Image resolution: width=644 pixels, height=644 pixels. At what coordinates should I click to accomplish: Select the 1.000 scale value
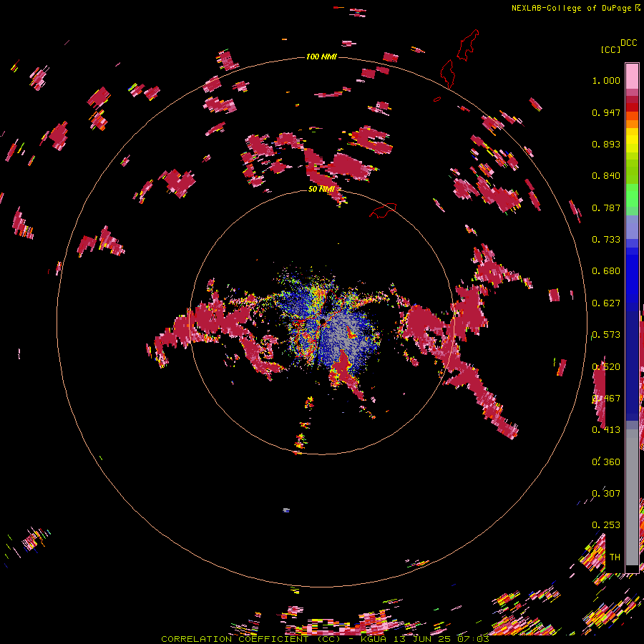[606, 80]
